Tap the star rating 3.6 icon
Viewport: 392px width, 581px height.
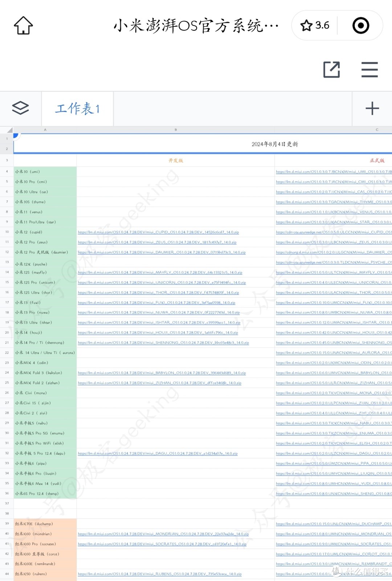click(315, 25)
